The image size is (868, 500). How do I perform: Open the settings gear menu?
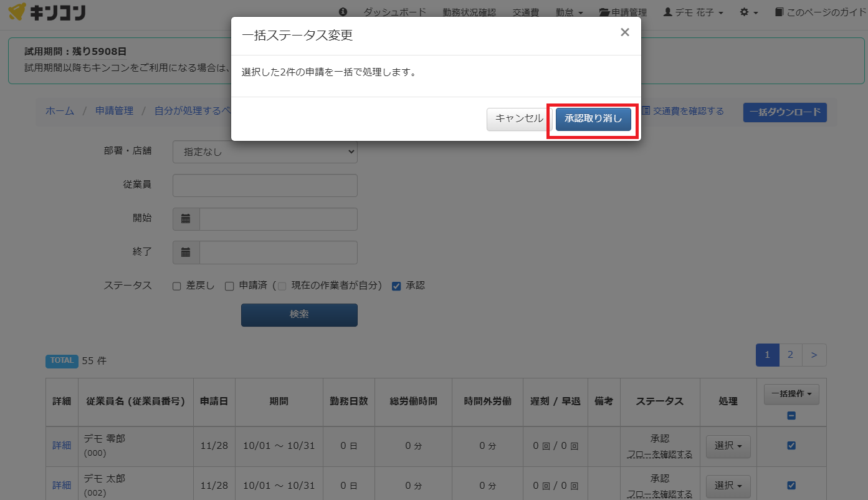tap(749, 12)
